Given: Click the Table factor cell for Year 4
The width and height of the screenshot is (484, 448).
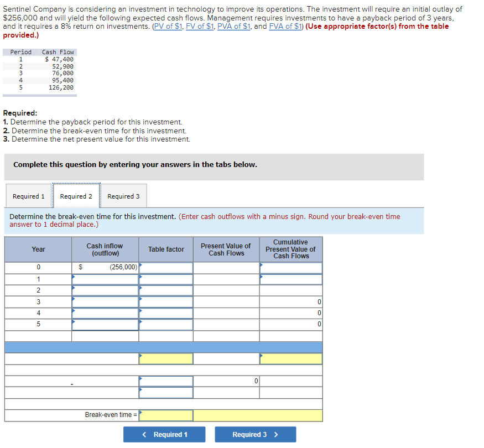Looking at the screenshot, I should pos(165,312).
